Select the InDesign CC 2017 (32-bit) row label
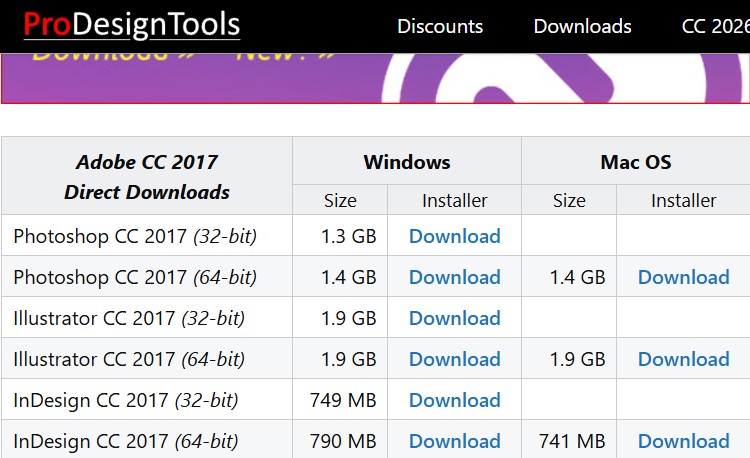 click(126, 400)
